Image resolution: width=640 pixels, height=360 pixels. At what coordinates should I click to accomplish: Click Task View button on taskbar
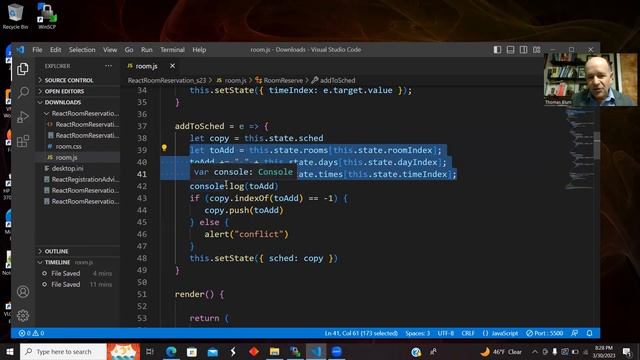[x=150, y=351]
